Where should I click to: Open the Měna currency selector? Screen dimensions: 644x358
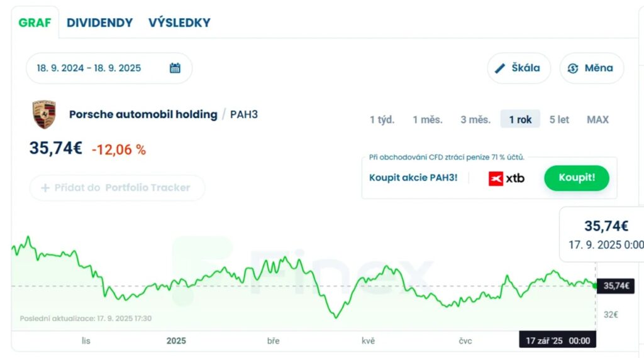pos(591,68)
